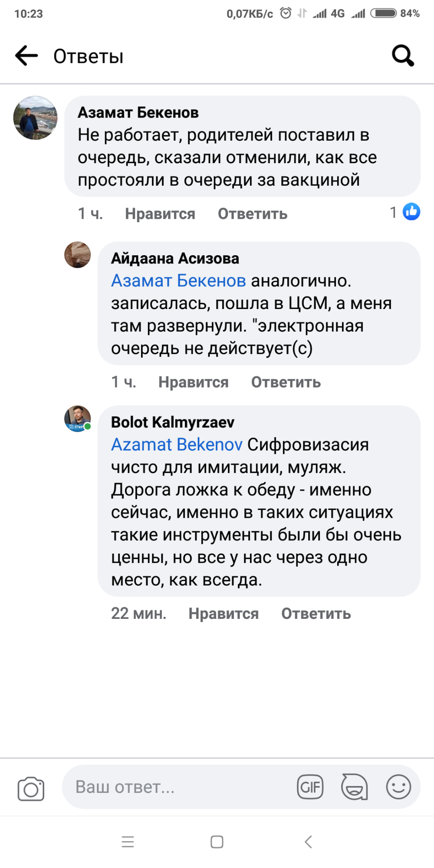
Task: Open Bolot Kalmyrzaev's profile picture
Action: 78,419
